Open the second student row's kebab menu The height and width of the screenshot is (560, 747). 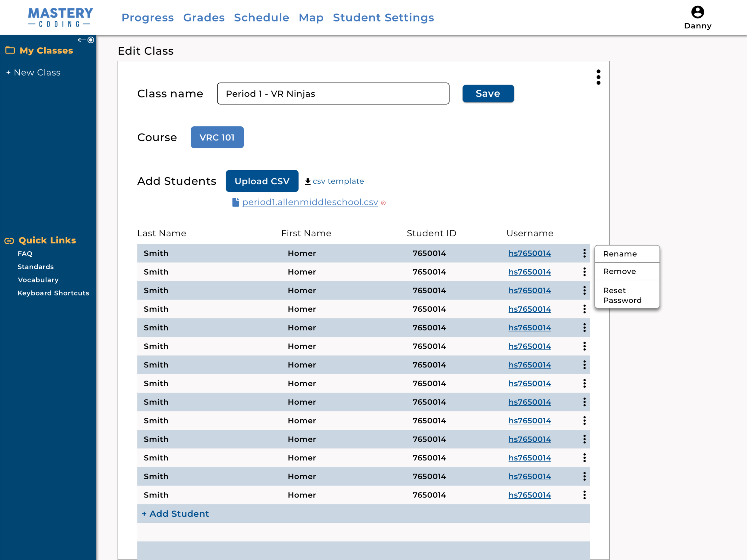point(584,272)
